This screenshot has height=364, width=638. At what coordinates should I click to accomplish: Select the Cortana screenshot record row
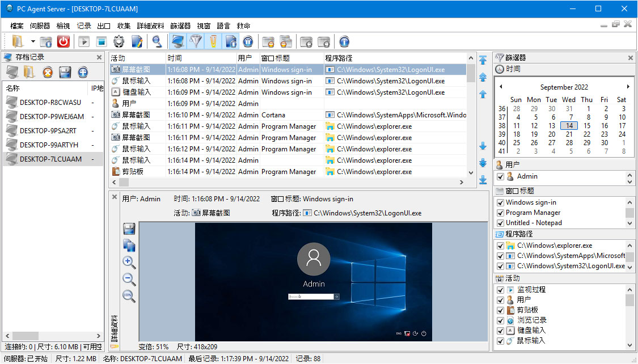coord(288,115)
